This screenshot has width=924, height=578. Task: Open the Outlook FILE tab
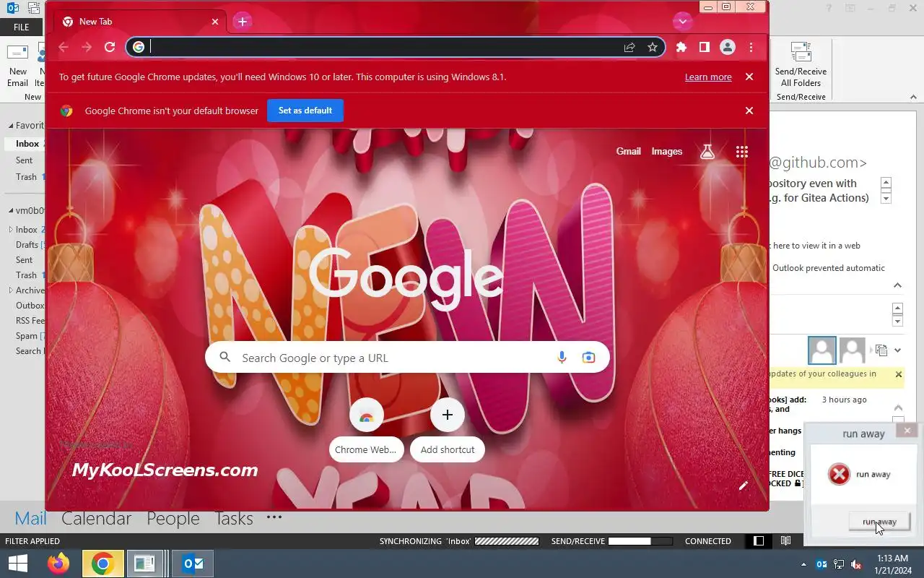22,27
